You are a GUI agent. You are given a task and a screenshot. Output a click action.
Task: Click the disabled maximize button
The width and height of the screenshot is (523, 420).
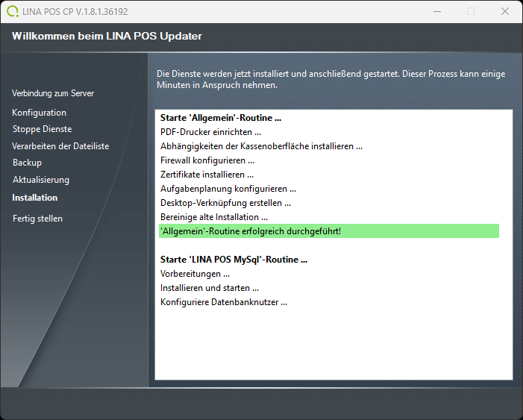[471, 11]
